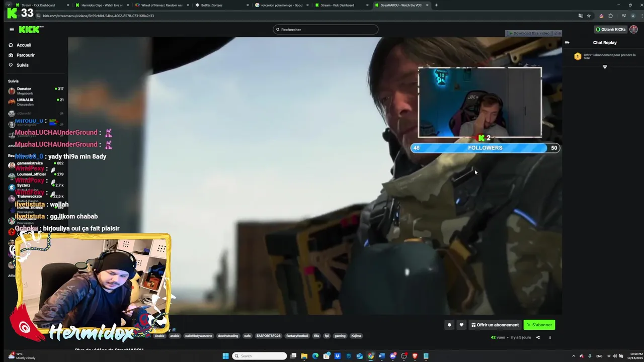Image resolution: width=644 pixels, height=362 pixels.
Task: Open Parcourir in the sidebar
Action: click(x=25, y=55)
